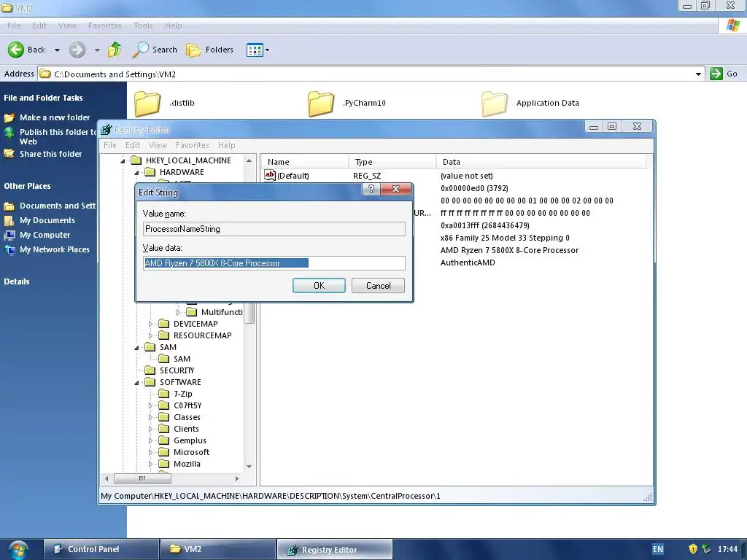The height and width of the screenshot is (560, 747).
Task: Open Search in Explorer toolbar
Action: click(155, 50)
